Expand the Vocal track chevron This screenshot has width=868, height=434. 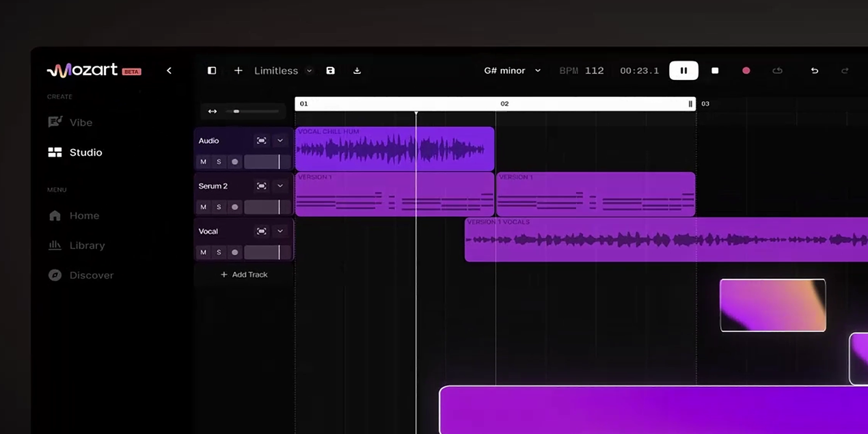(280, 231)
